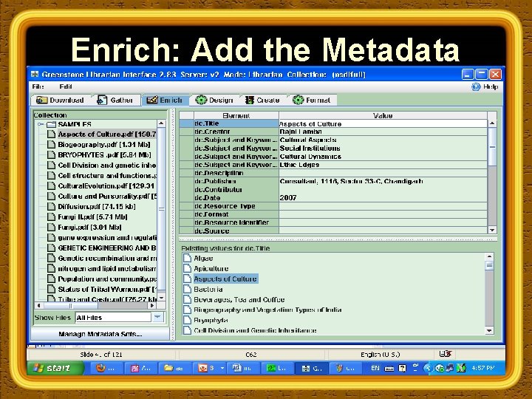Click the Element column header
This screenshot has height=399, width=532.
[236, 115]
